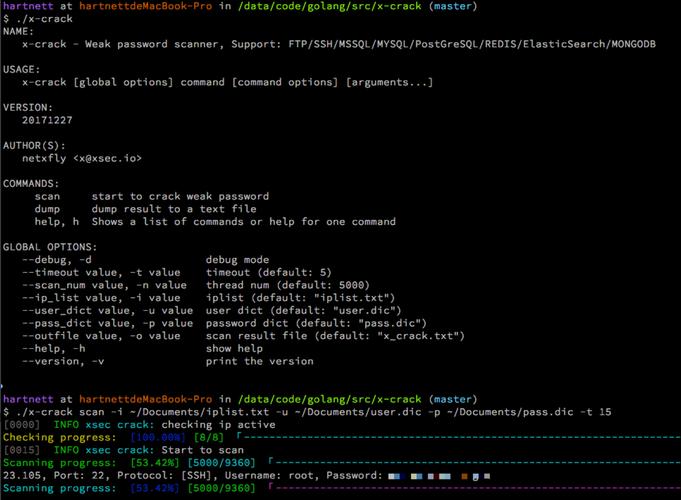Image resolution: width=681 pixels, height=500 pixels.
Task: Click the '--help, -h' option
Action: click(x=54, y=348)
